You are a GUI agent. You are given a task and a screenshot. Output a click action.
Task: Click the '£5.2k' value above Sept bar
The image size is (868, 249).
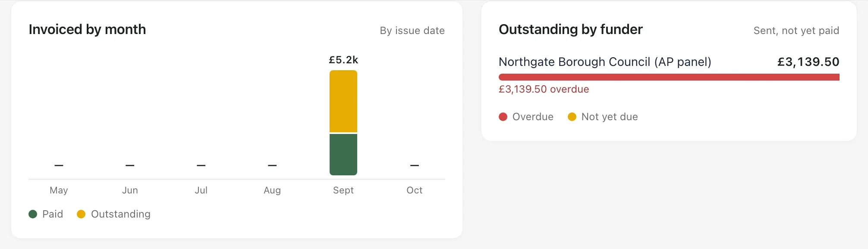point(343,60)
